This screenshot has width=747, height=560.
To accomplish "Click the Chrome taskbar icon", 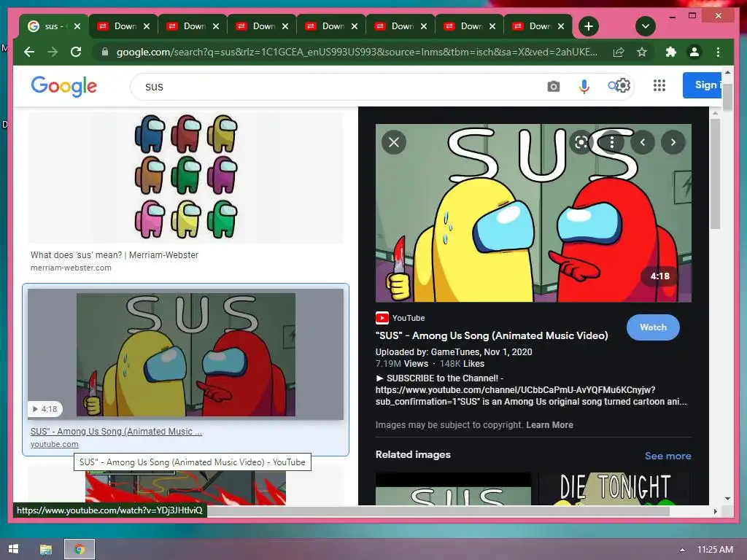I will [80, 550].
